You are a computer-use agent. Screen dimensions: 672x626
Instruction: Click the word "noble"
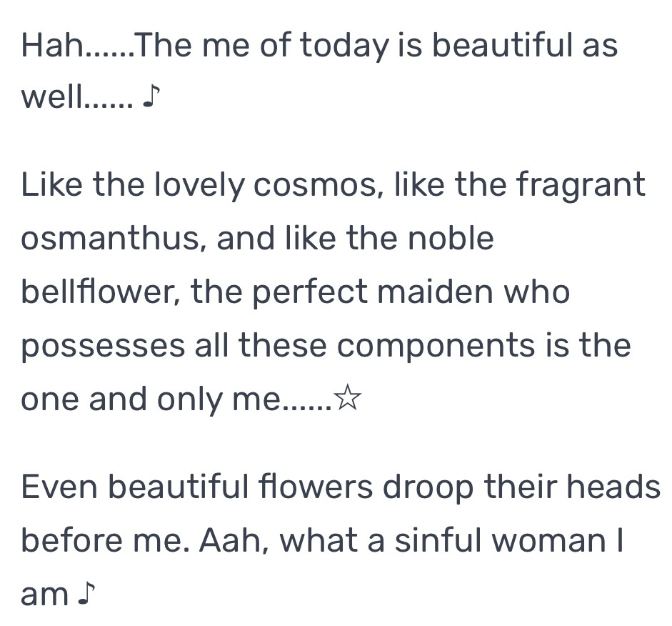click(451, 239)
